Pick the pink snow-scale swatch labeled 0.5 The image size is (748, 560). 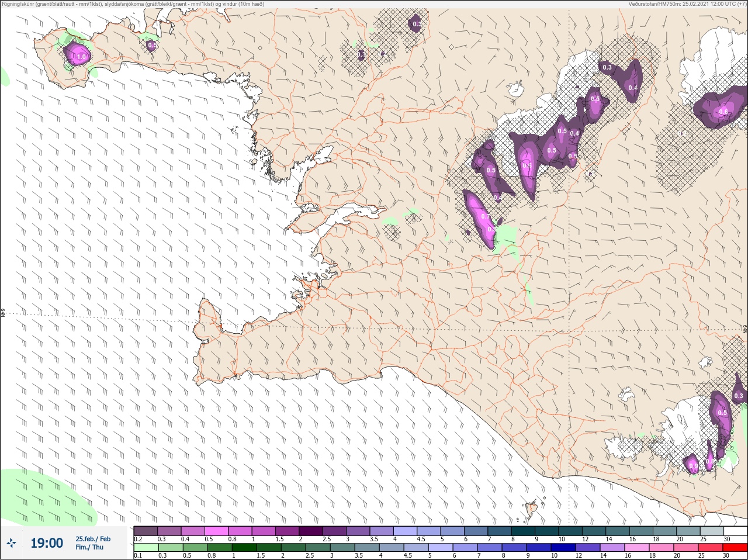[217, 531]
